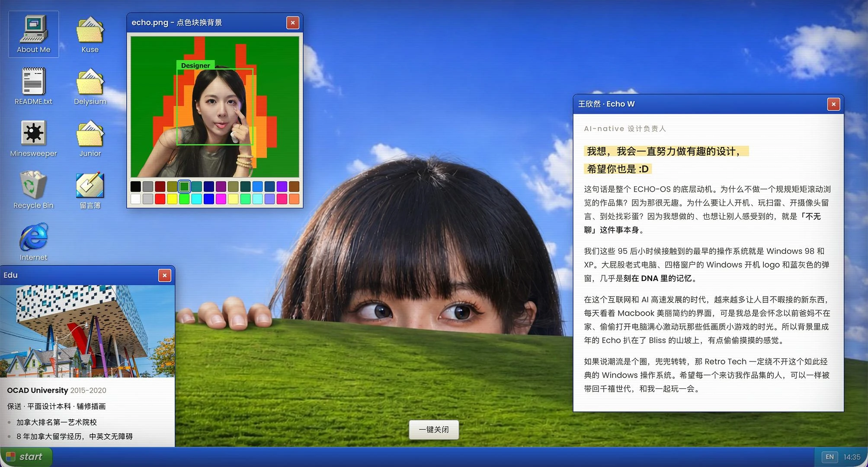Pick the dark gray color swatch

(x=148, y=186)
